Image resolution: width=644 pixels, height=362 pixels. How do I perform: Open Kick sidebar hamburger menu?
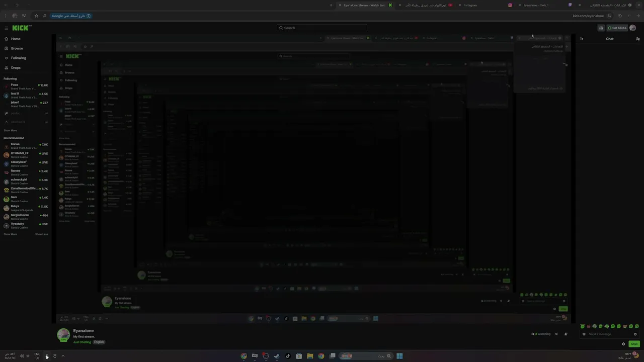pos(6,28)
